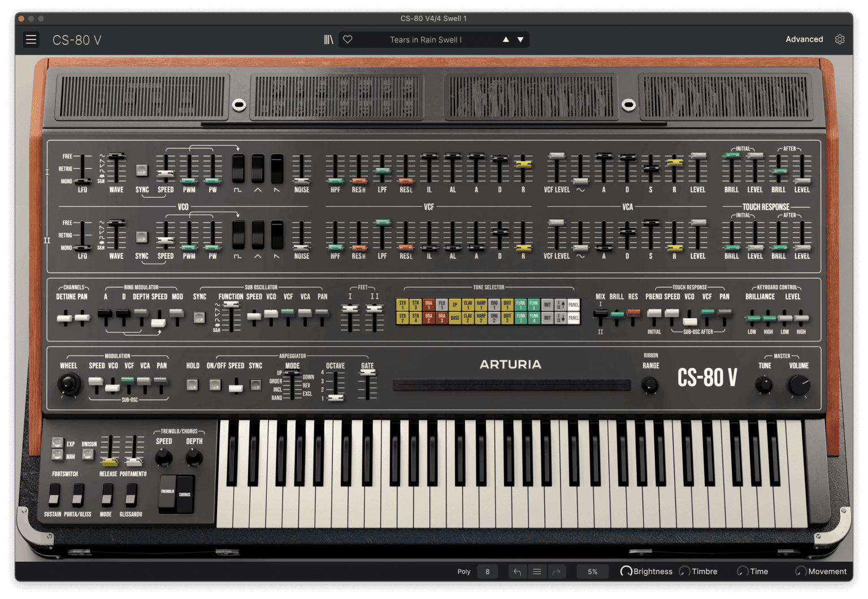Open the preset library browser icon
This screenshot has width=868, height=599.
click(328, 40)
